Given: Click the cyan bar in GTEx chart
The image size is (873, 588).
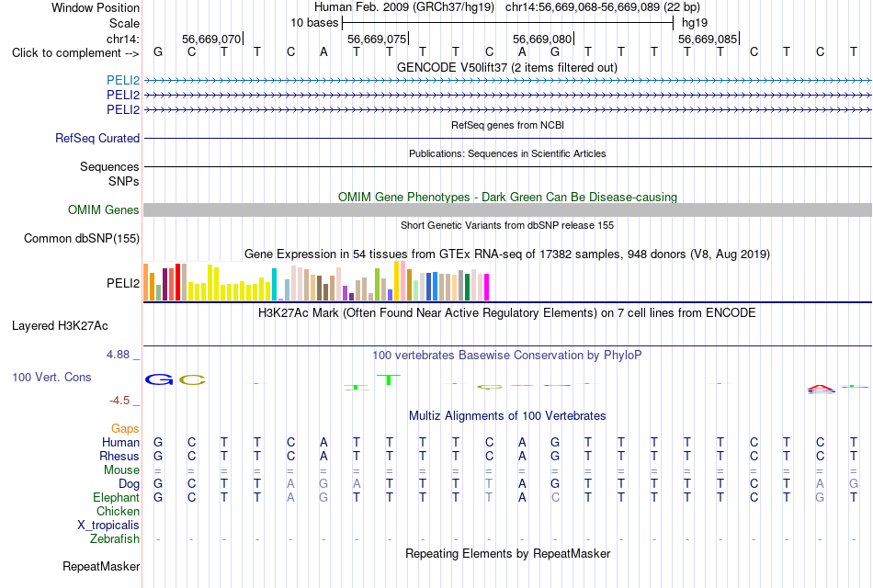Looking at the screenshot, I should point(274,285).
